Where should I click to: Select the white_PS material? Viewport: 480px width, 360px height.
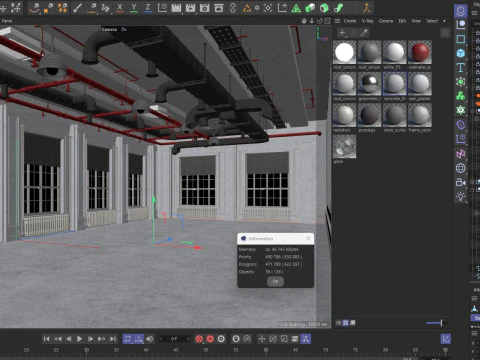click(x=395, y=52)
